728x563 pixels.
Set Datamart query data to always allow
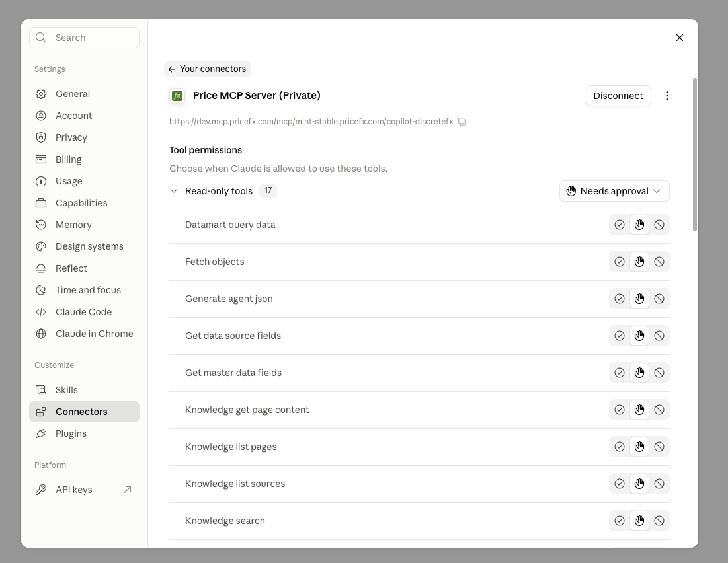(620, 225)
